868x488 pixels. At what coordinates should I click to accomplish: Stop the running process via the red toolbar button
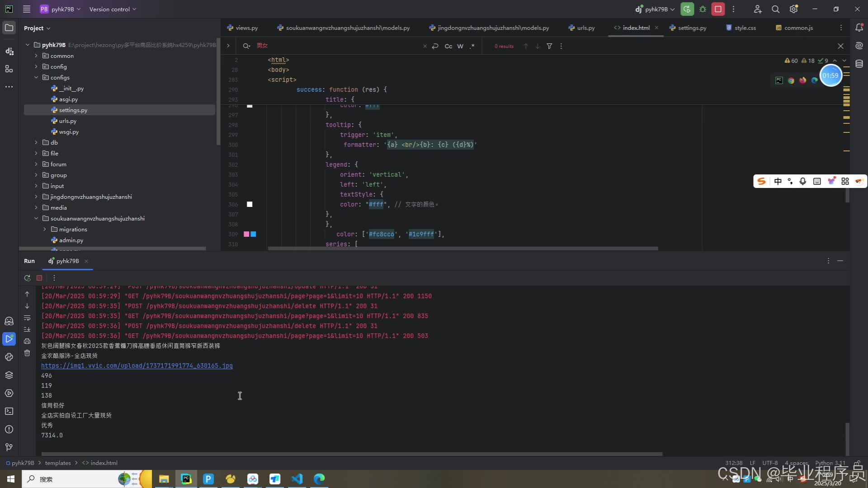click(717, 9)
